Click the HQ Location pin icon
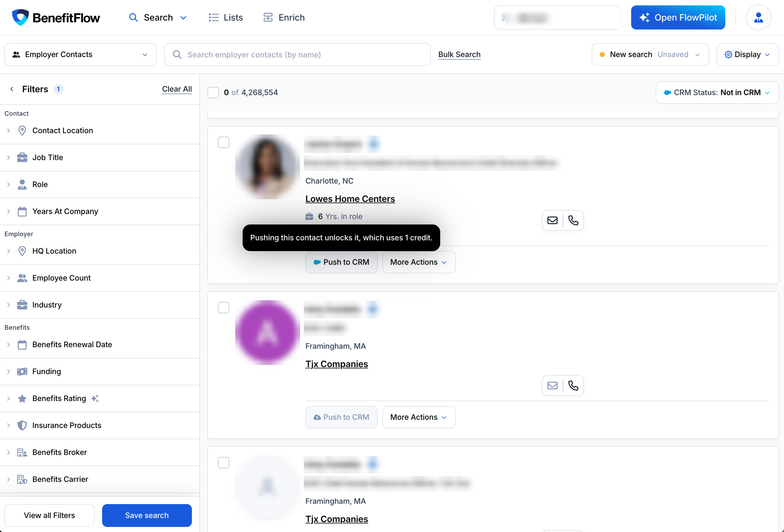The height and width of the screenshot is (532, 784). point(22,251)
